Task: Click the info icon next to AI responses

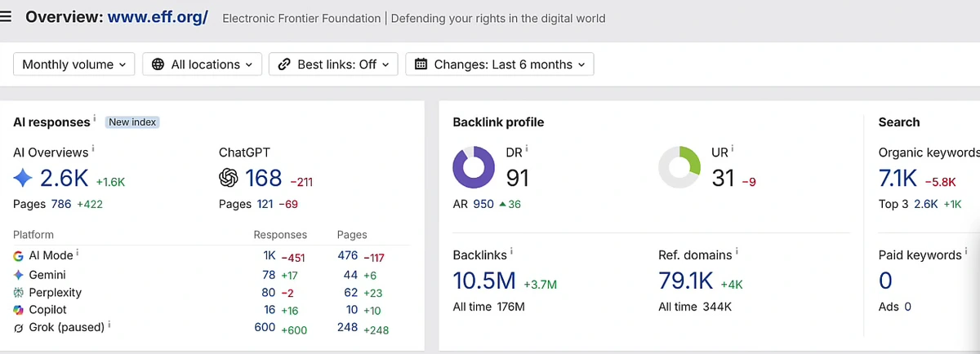Action: [96, 120]
